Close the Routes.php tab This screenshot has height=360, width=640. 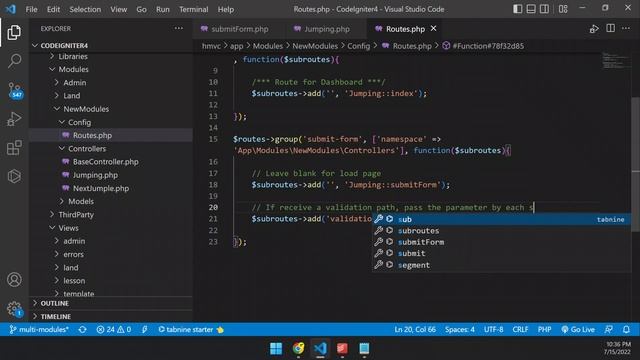pos(433,29)
